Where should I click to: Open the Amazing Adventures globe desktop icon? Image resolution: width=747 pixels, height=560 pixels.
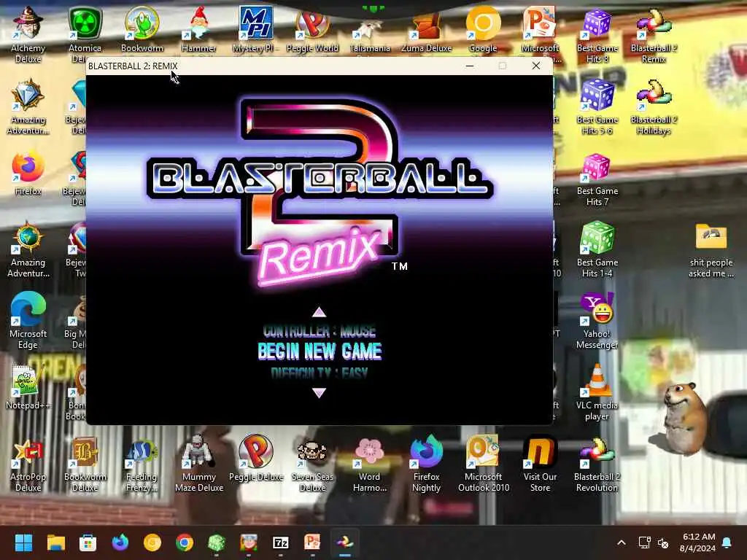click(28, 249)
